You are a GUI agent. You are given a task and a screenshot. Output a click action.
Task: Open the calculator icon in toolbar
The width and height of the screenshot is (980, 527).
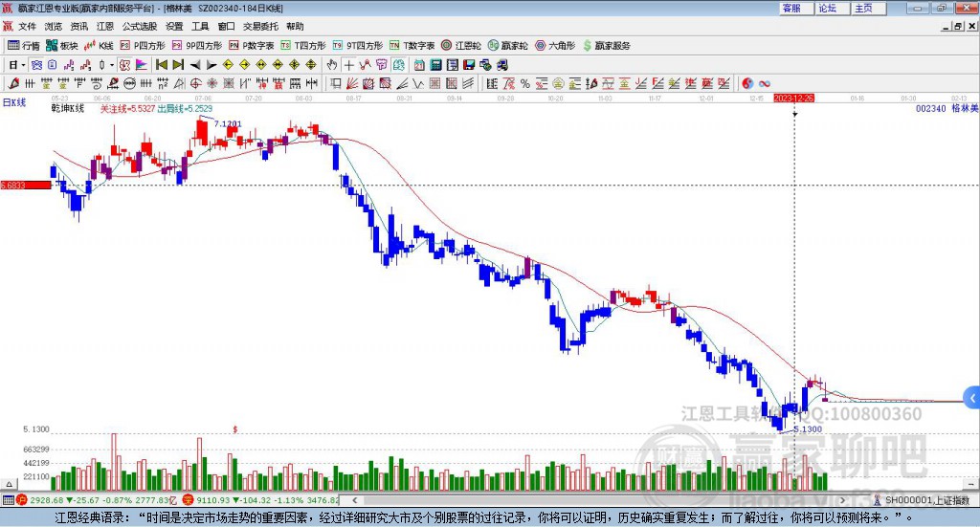[435, 65]
